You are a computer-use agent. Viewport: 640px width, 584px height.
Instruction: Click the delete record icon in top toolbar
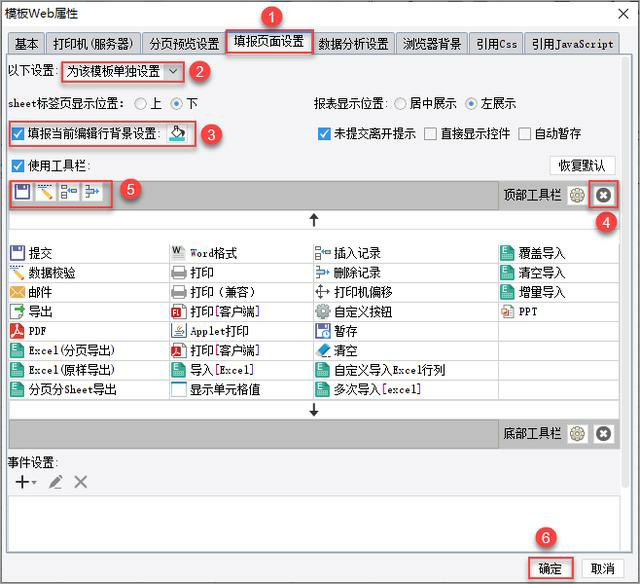click(91, 191)
